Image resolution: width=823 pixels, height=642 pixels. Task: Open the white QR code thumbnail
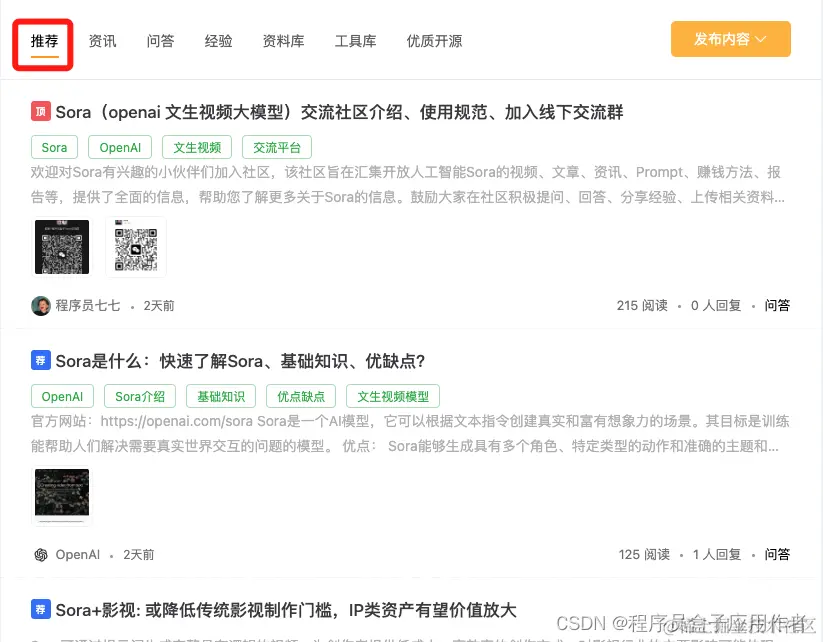tap(136, 247)
